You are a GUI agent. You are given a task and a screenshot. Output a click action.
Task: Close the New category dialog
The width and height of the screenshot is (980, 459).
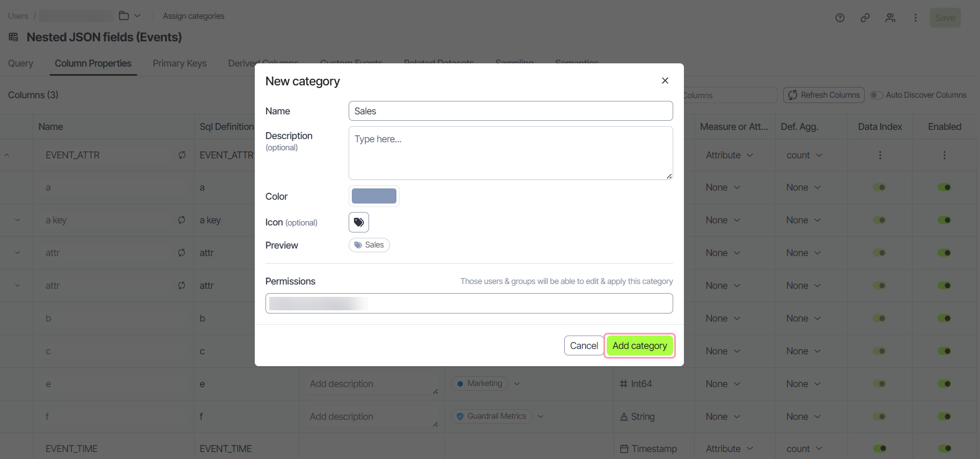[x=665, y=81]
